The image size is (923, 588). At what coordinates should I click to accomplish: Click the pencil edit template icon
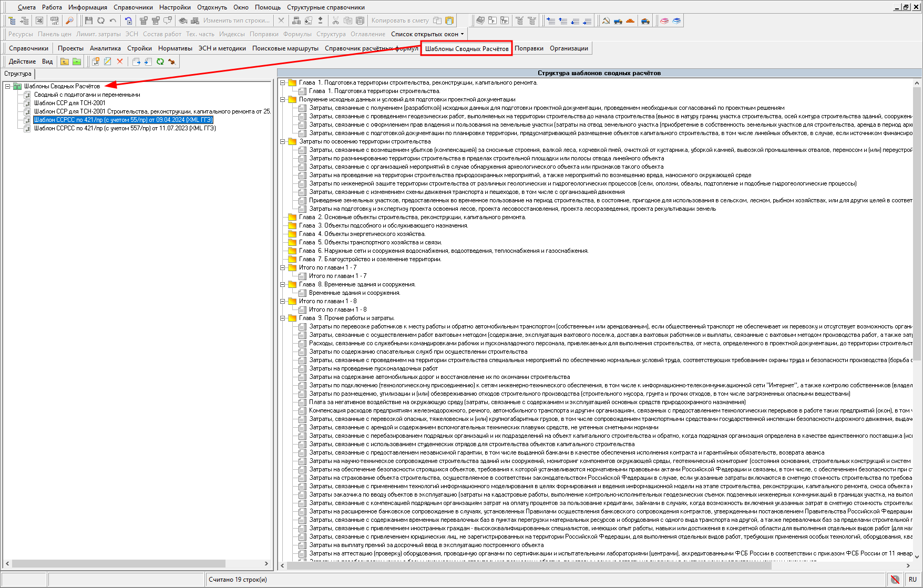[x=108, y=61]
